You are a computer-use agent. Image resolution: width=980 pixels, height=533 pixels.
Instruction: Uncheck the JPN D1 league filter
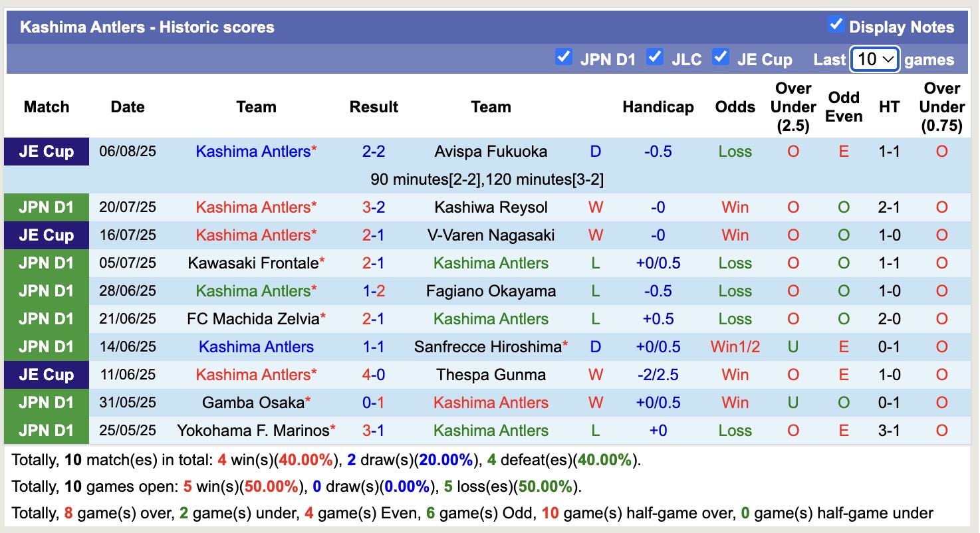point(564,57)
